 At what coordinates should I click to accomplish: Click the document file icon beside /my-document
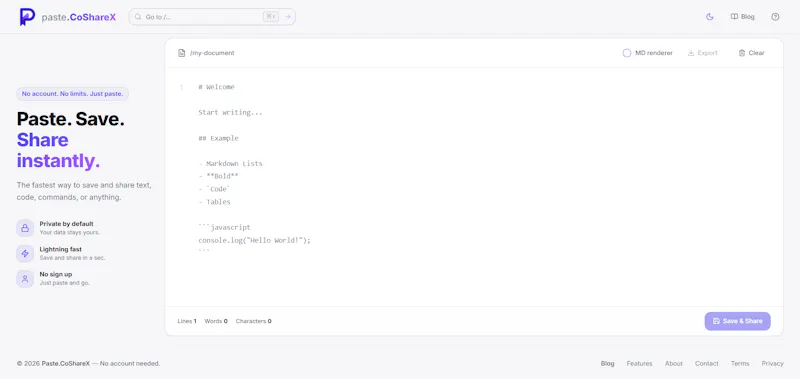click(181, 53)
